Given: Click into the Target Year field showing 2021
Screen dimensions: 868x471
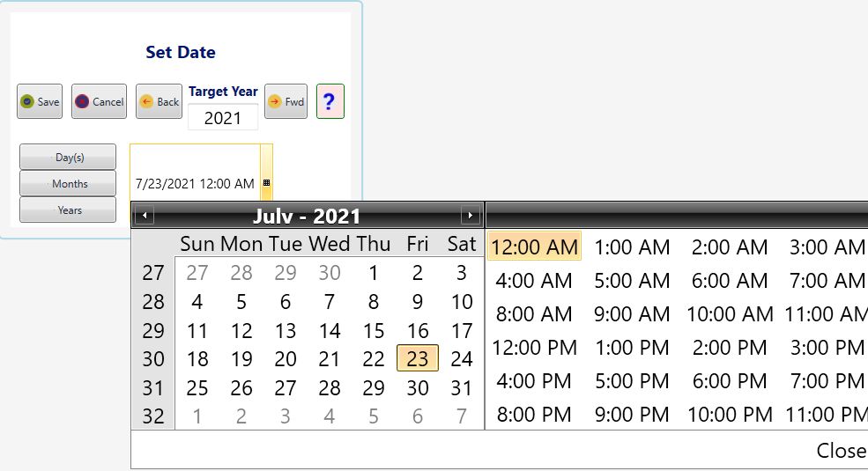Looking at the screenshot, I should 223,118.
